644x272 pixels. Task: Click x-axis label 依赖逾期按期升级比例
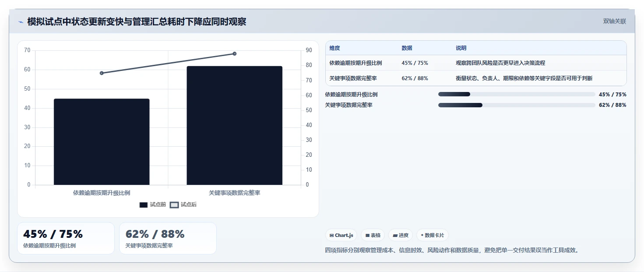pyautogui.click(x=102, y=193)
